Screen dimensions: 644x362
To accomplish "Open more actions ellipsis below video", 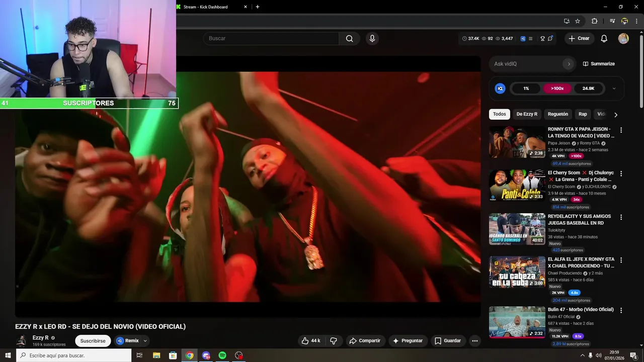I will click(x=474, y=341).
